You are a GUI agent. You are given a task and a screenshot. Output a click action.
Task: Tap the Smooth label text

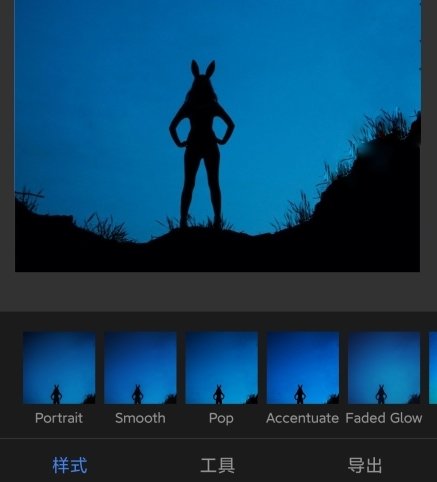pyautogui.click(x=140, y=418)
